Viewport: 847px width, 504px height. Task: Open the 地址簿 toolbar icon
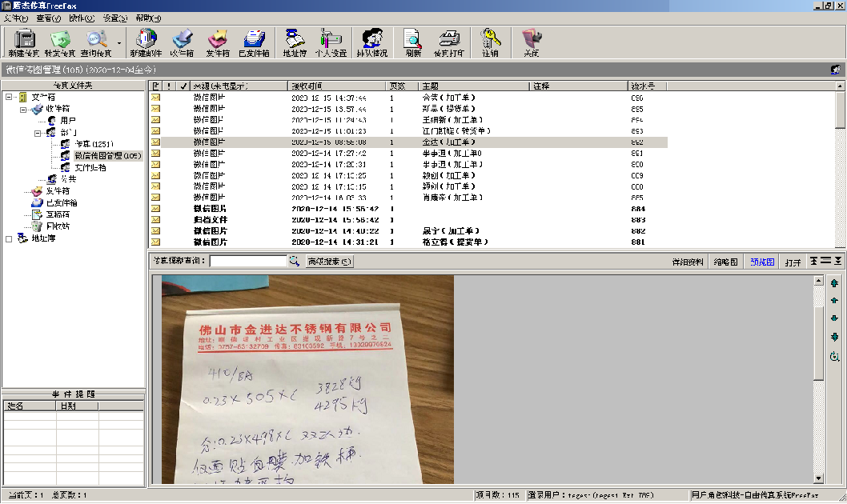(x=295, y=42)
